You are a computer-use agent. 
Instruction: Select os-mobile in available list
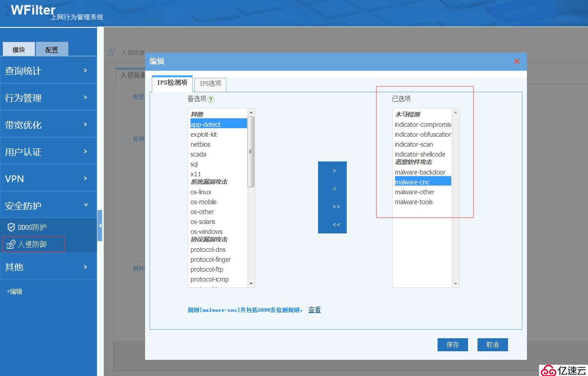tap(218, 202)
